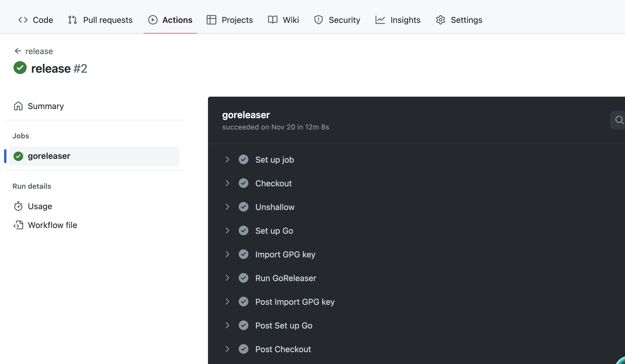Open the log search box
Viewport: 625px width, 364px height.
pos(618,120)
